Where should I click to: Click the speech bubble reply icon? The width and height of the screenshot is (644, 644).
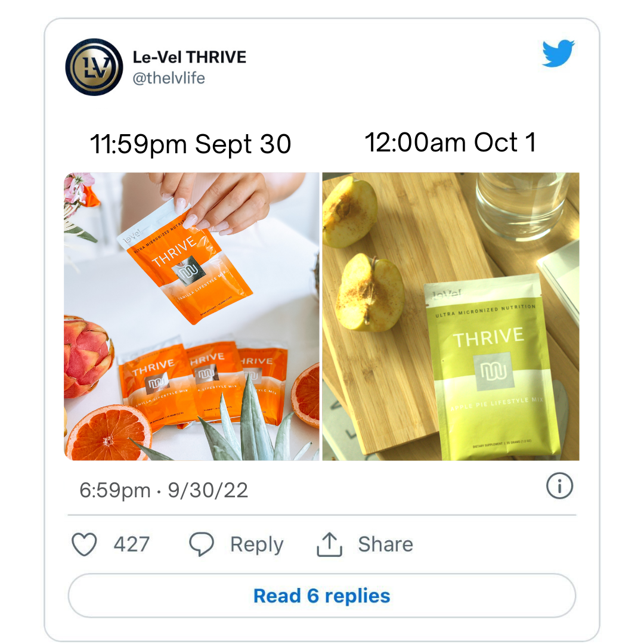[202, 544]
